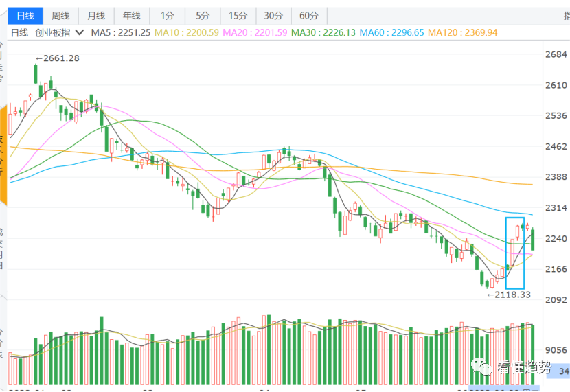The image size is (570, 392).
Task: Open the 30分 interval chart
Action: tap(274, 16)
